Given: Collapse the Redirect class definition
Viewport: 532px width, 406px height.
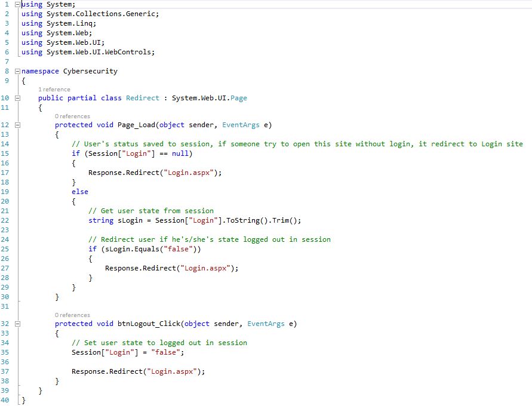Looking at the screenshot, I should click(x=17, y=98).
